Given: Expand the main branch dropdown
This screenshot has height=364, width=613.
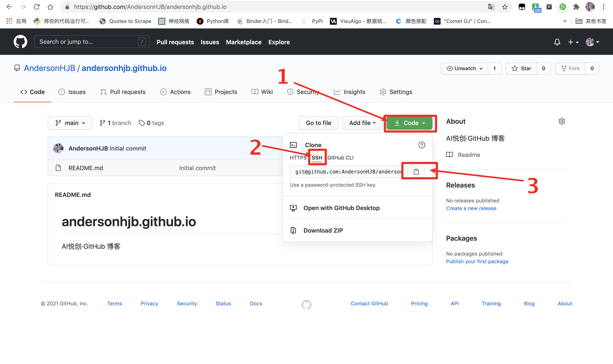Looking at the screenshot, I should pyautogui.click(x=70, y=123).
